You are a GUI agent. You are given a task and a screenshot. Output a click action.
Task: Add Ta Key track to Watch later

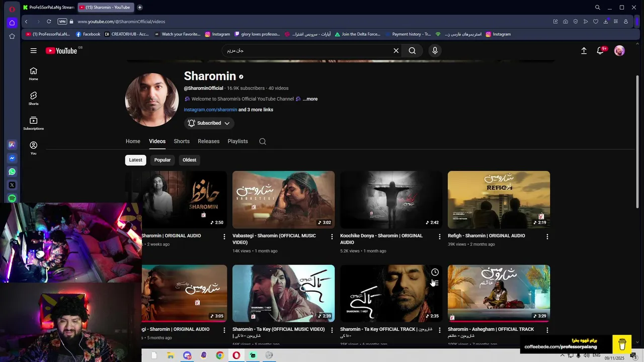435,272
